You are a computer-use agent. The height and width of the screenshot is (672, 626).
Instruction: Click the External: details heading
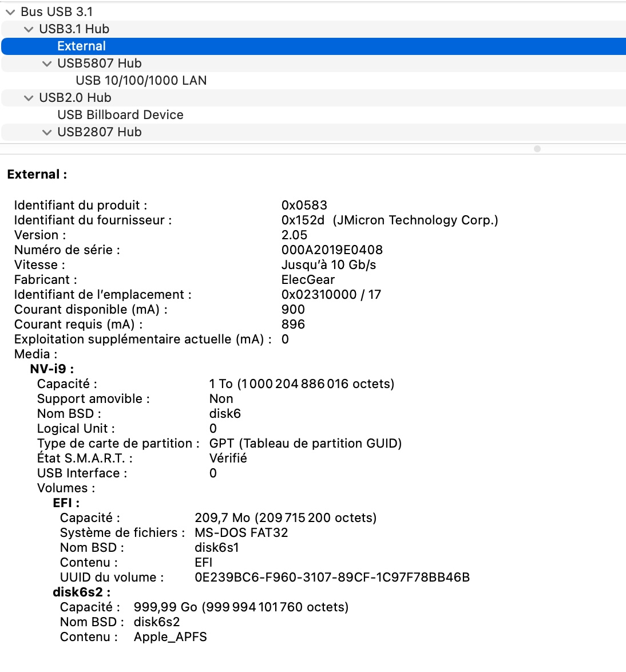37,175
